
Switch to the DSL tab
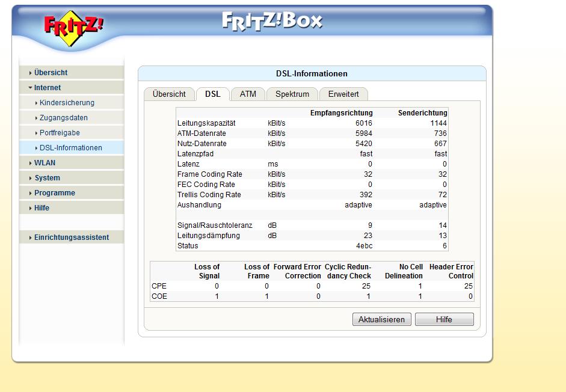tap(212, 94)
